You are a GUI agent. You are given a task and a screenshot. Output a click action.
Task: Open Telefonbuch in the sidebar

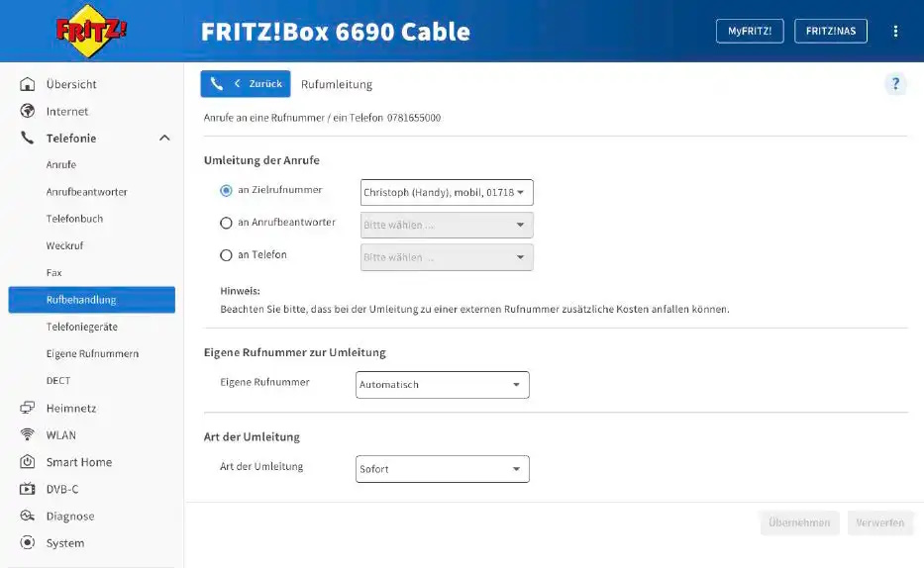coord(75,219)
